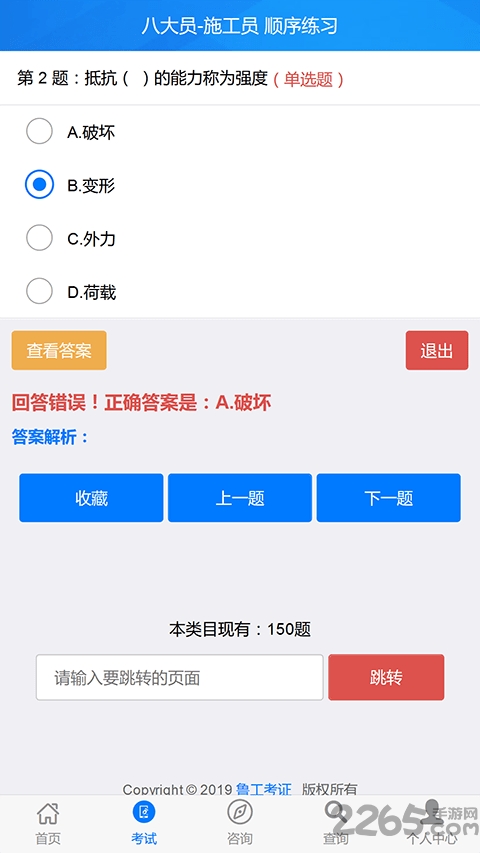Choose option C.外力 radio button
Image resolution: width=480 pixels, height=853 pixels.
pyautogui.click(x=39, y=238)
